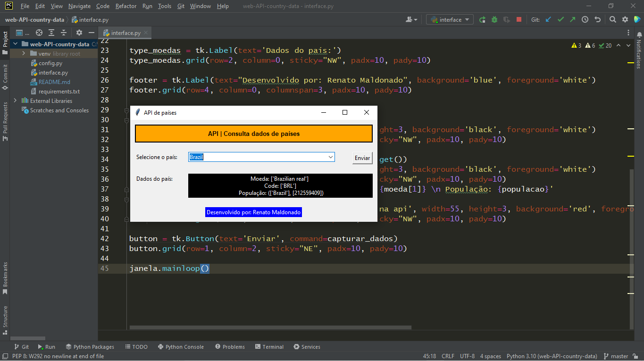Open the user account dropdown
Image resolution: width=644 pixels, height=361 pixels.
[x=411, y=20]
